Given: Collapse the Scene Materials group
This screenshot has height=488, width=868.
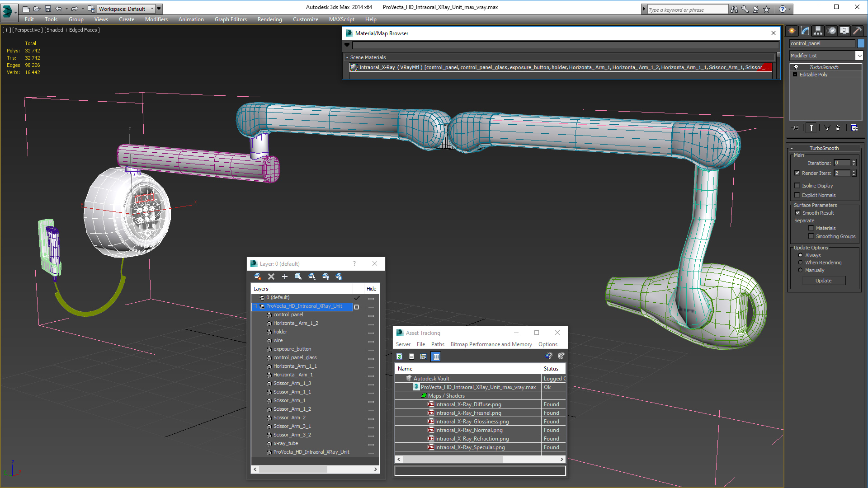Looking at the screenshot, I should click(347, 57).
